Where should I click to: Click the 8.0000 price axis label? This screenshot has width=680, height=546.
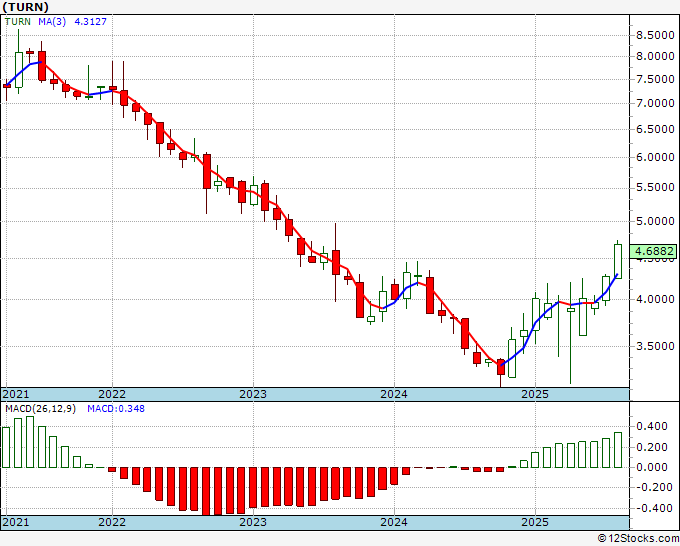coord(655,56)
